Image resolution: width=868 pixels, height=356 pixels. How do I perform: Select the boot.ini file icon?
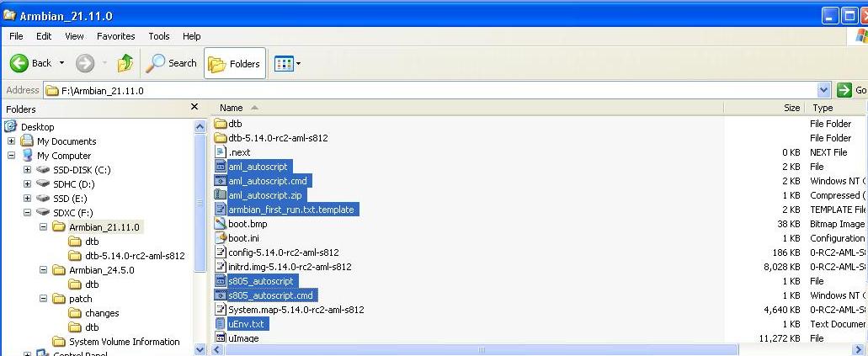[221, 238]
